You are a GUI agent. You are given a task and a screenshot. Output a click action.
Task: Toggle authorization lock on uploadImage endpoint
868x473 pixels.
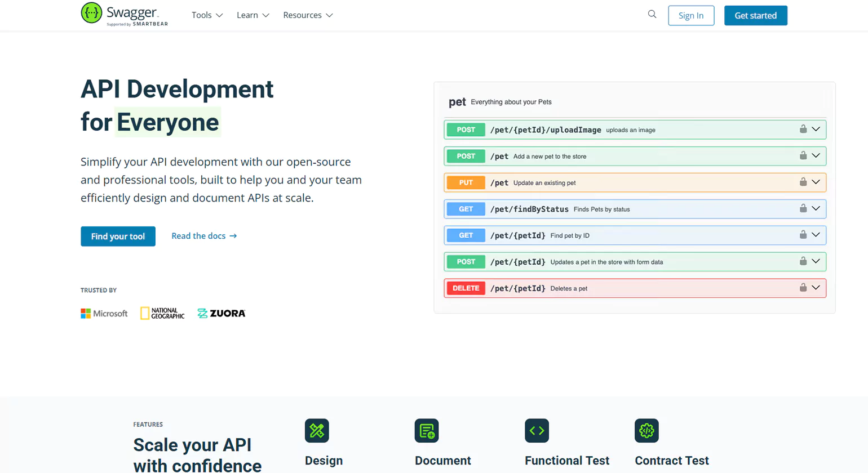tap(803, 129)
